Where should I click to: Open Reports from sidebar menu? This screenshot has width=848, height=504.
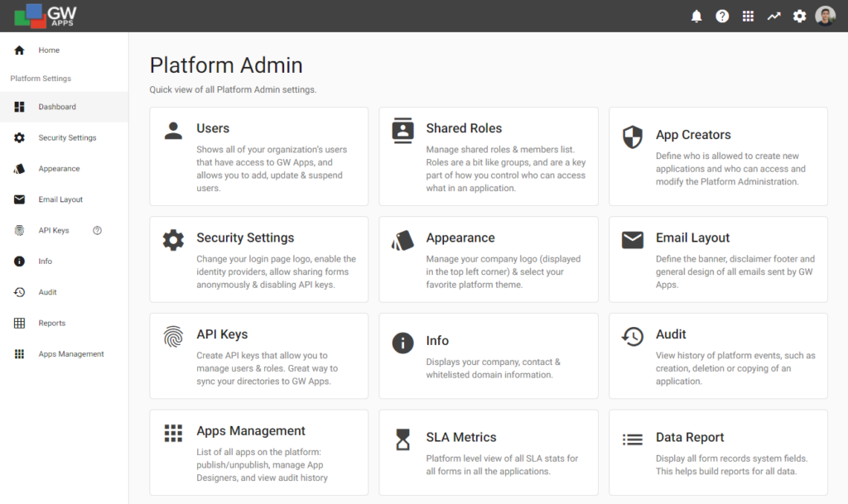tap(52, 323)
